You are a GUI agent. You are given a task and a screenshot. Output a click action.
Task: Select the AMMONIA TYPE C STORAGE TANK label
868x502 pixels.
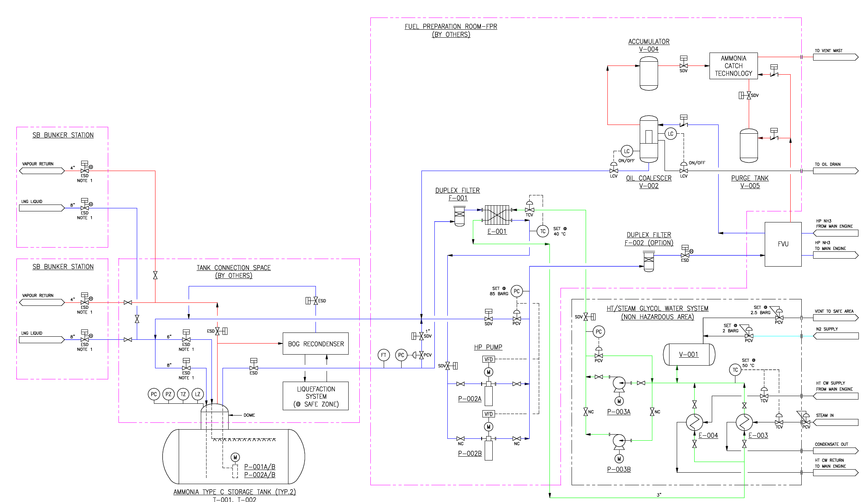point(234,492)
